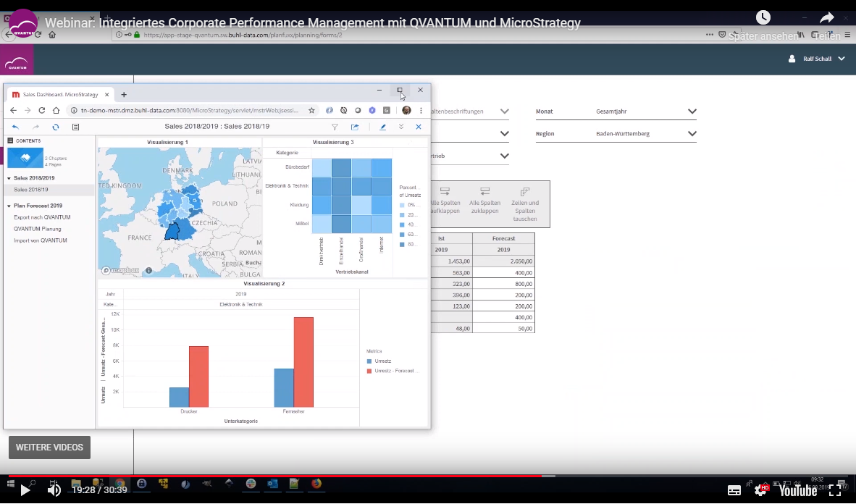The width and height of the screenshot is (856, 504).
Task: Refresh the dossier with the blue refresh icon
Action: click(55, 127)
